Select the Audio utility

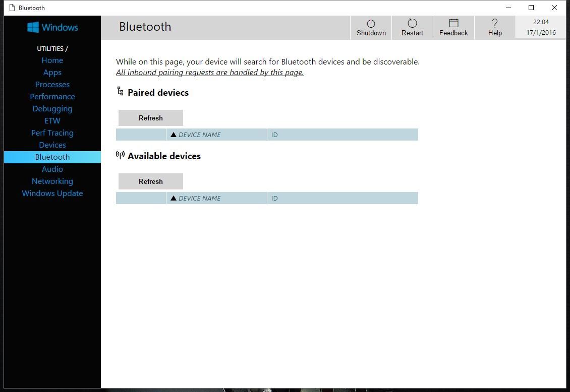pos(52,169)
